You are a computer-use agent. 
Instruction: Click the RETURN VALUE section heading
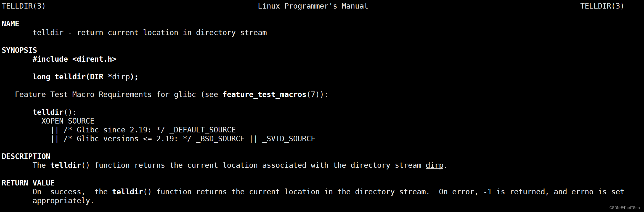coord(28,183)
